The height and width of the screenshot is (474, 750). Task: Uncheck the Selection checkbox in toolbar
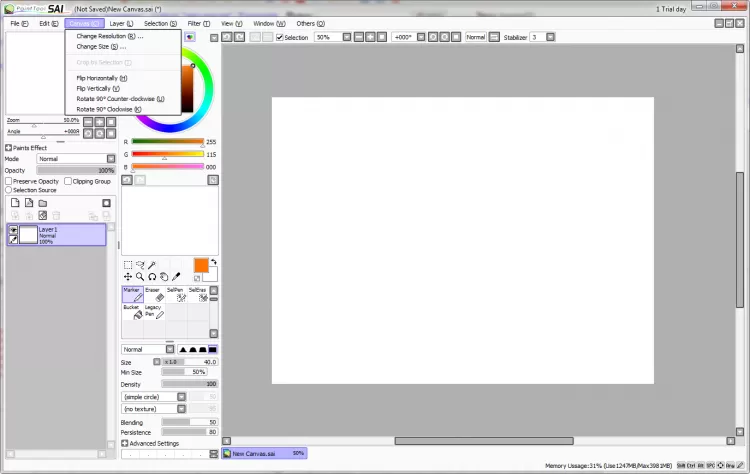click(280, 37)
